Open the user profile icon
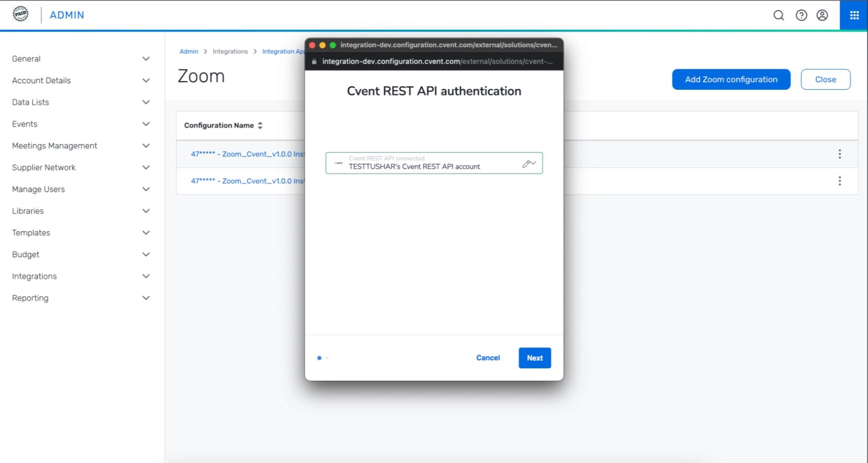This screenshot has width=868, height=463. (822, 15)
